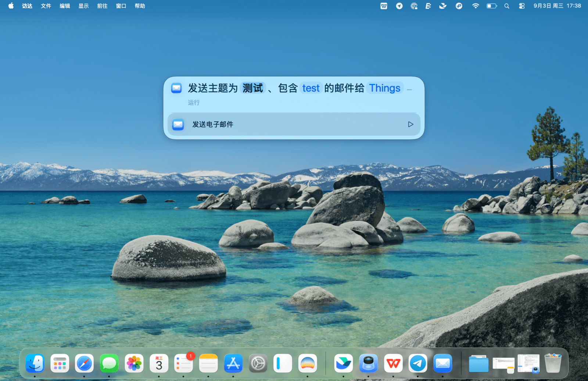588x381 pixels.
Task: Open Messages app in the Dock
Action: pyautogui.click(x=109, y=364)
